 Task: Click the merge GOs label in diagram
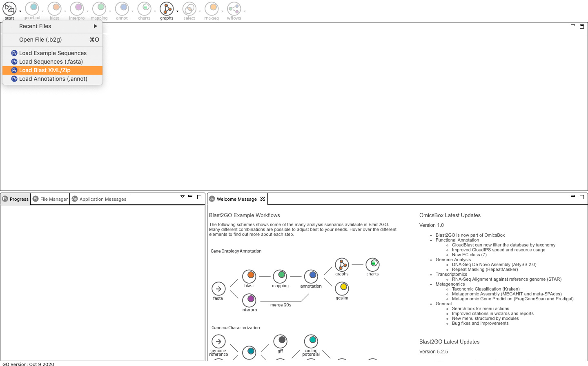pos(281,305)
